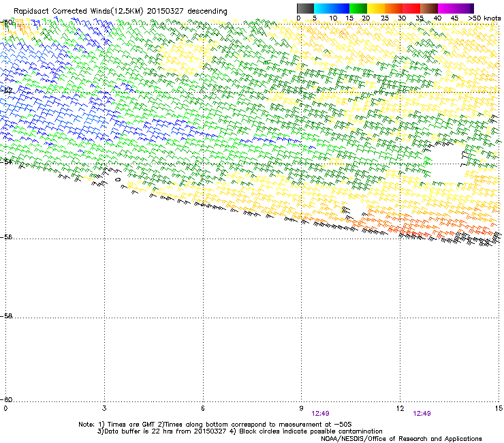Click the latitude label '-58'
504x443 pixels.
pos(6,316)
